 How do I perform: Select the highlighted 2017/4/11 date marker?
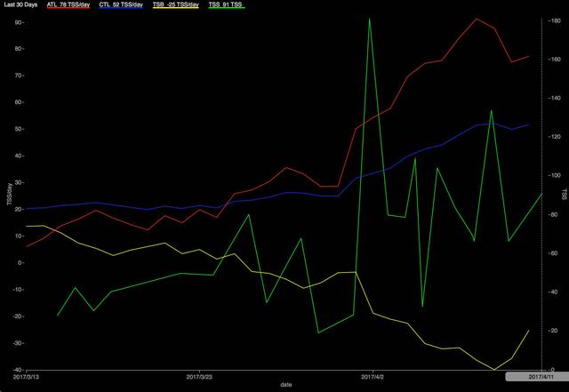pos(533,378)
